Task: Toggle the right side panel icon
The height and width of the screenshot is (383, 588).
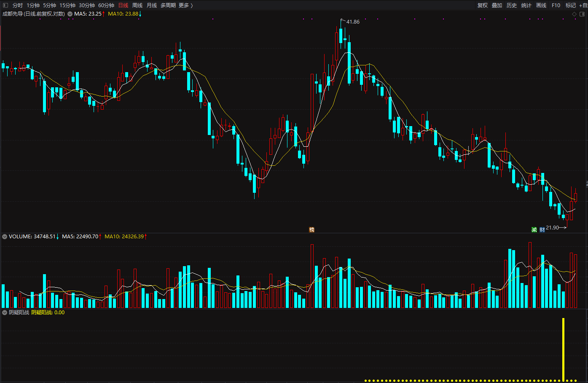Action: point(582,14)
